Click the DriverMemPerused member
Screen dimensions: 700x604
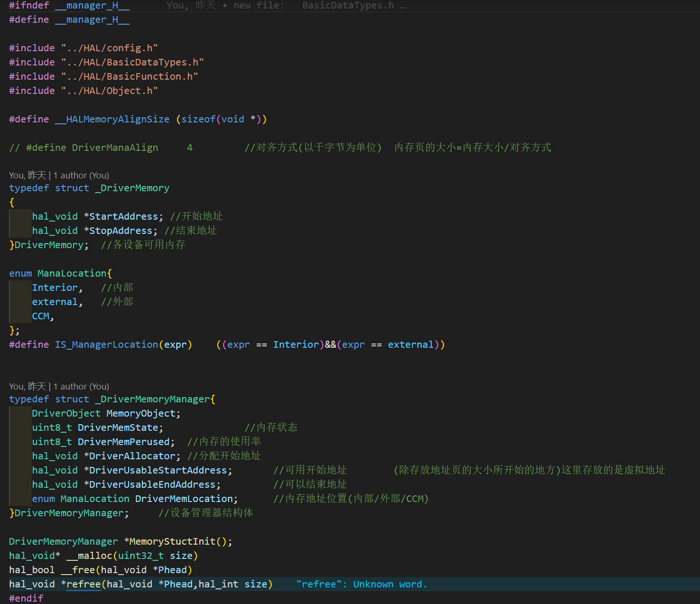123,442
